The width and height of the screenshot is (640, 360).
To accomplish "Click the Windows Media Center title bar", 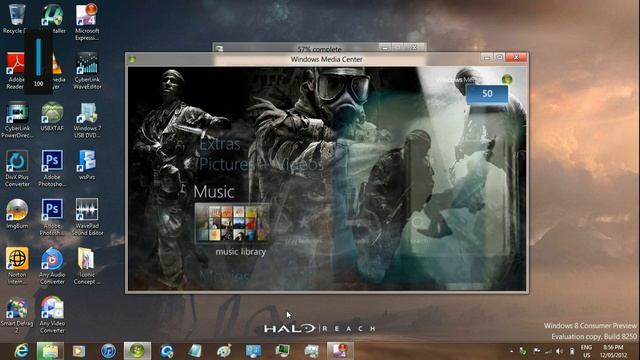I will [327, 59].
